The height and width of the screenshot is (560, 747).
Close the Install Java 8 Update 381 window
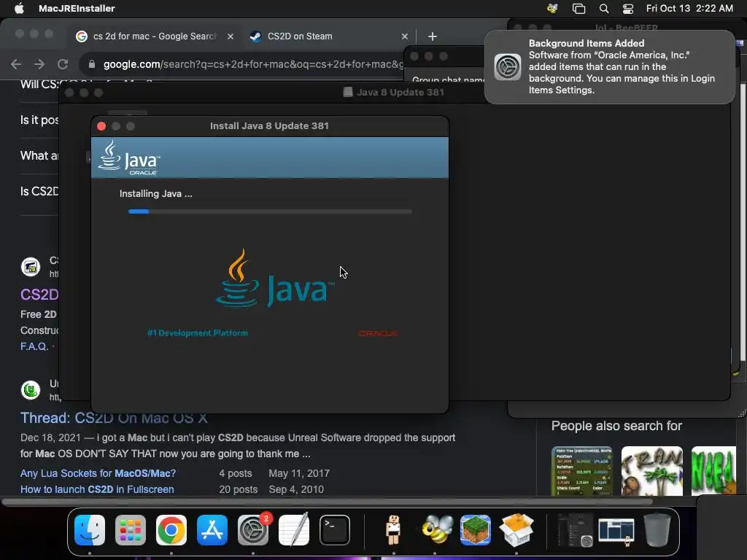coord(101,126)
